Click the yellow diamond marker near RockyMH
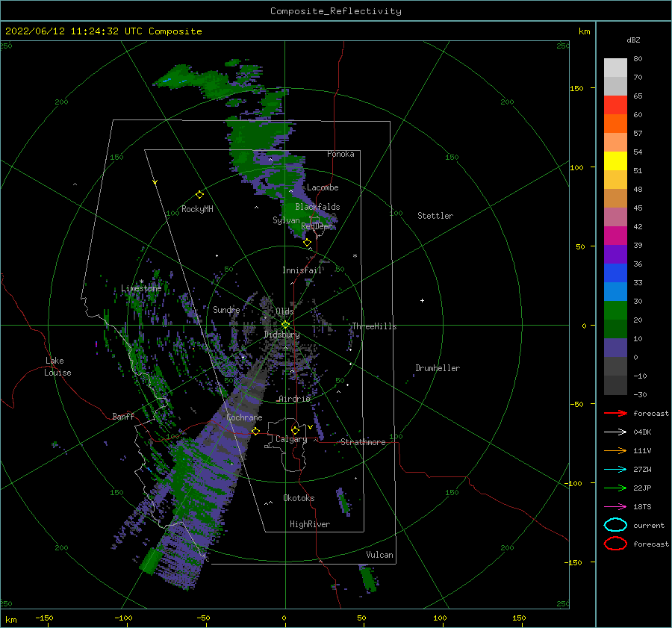This screenshot has height=628, width=672. pyautogui.click(x=199, y=195)
